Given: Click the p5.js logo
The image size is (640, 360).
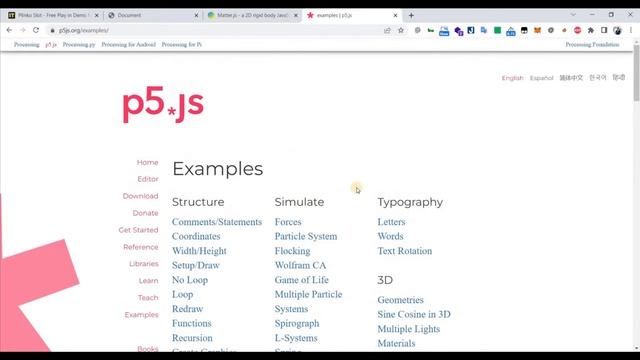Looking at the screenshot, I should pos(163,104).
